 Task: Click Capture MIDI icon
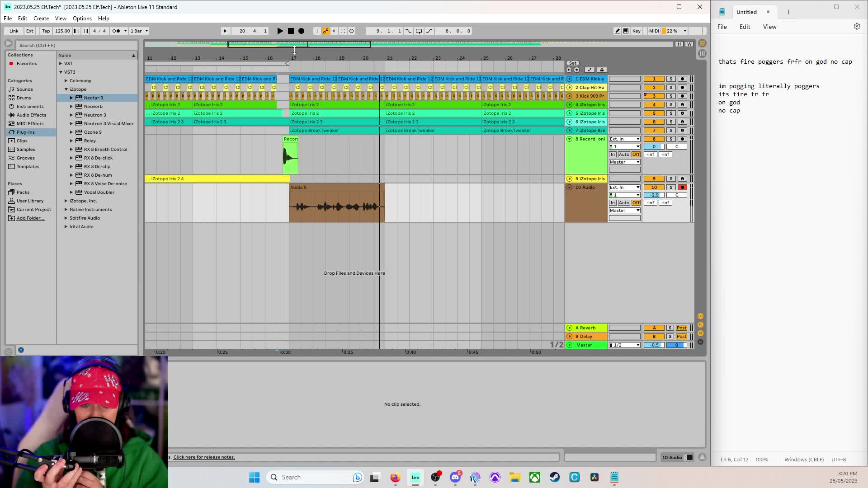[x=343, y=31]
